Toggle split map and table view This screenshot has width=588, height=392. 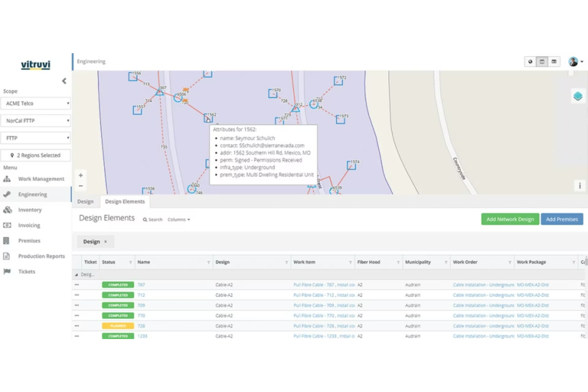(x=542, y=62)
